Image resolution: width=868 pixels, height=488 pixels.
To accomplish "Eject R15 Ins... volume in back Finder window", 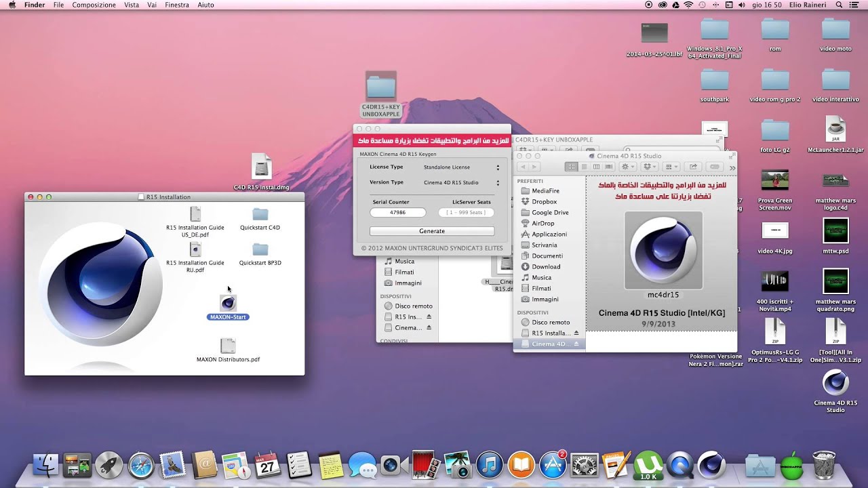I will [429, 317].
